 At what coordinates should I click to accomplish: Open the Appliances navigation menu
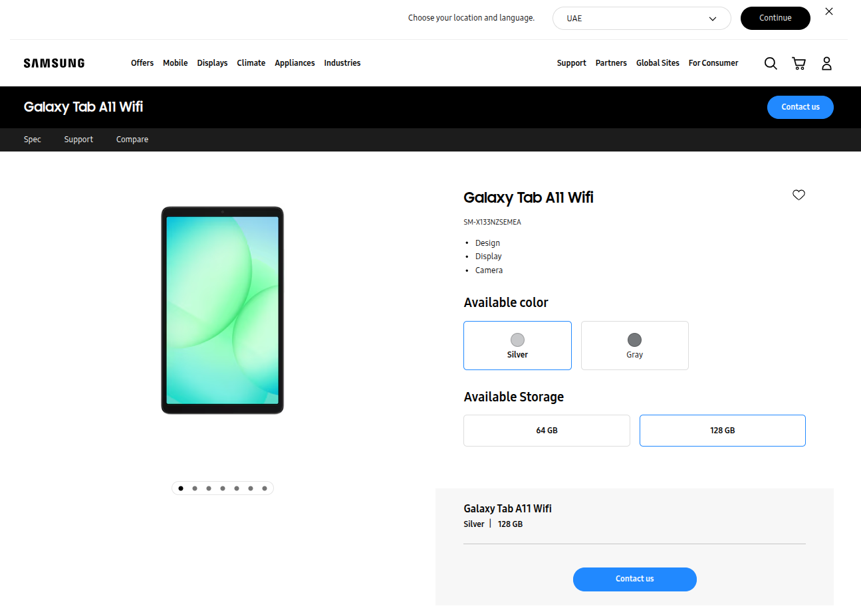click(x=295, y=63)
